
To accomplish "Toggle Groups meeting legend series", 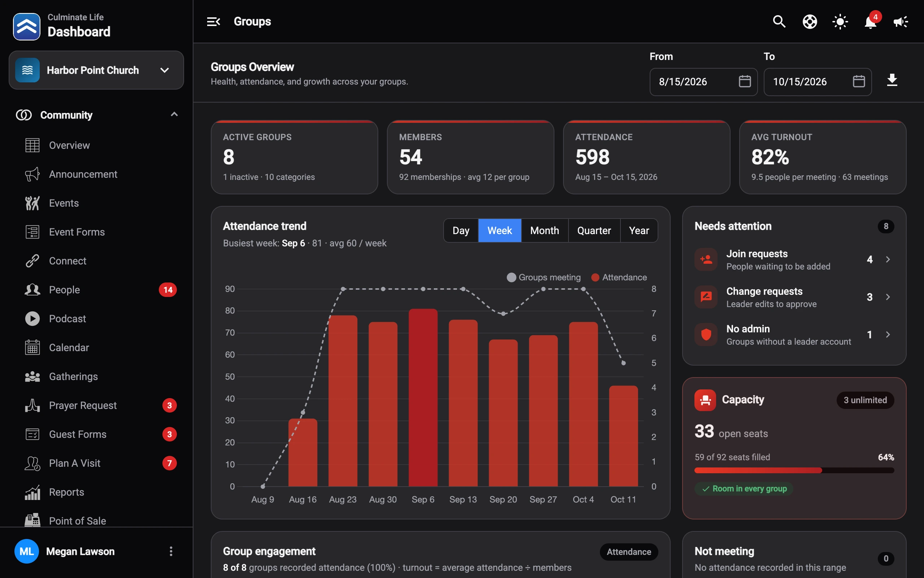I will point(544,277).
